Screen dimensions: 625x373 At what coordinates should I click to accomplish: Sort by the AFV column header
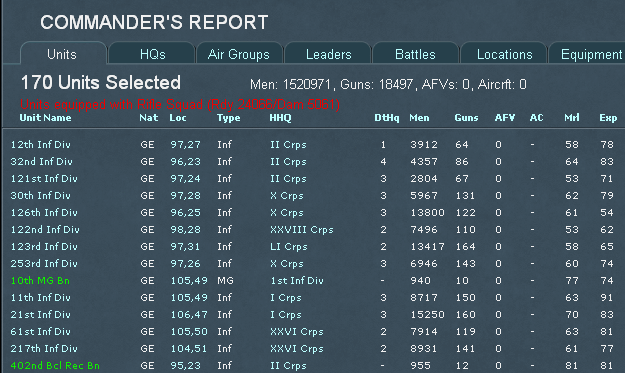[x=505, y=118]
